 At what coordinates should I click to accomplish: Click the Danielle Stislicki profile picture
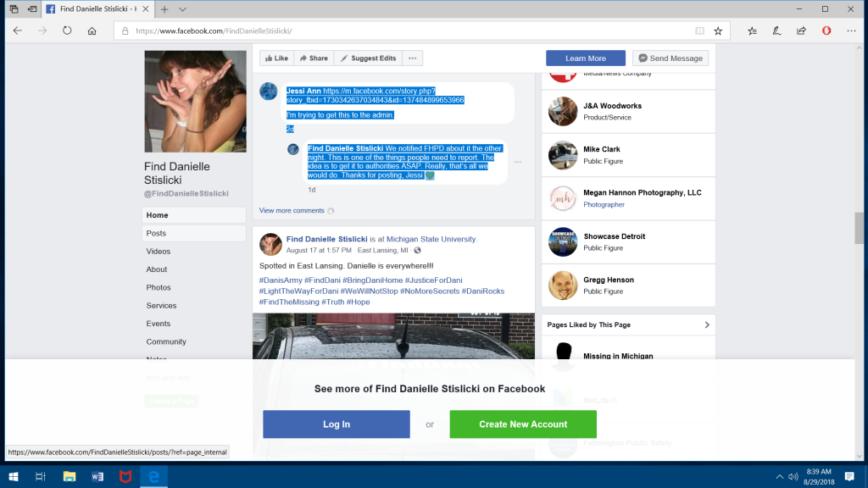point(195,102)
